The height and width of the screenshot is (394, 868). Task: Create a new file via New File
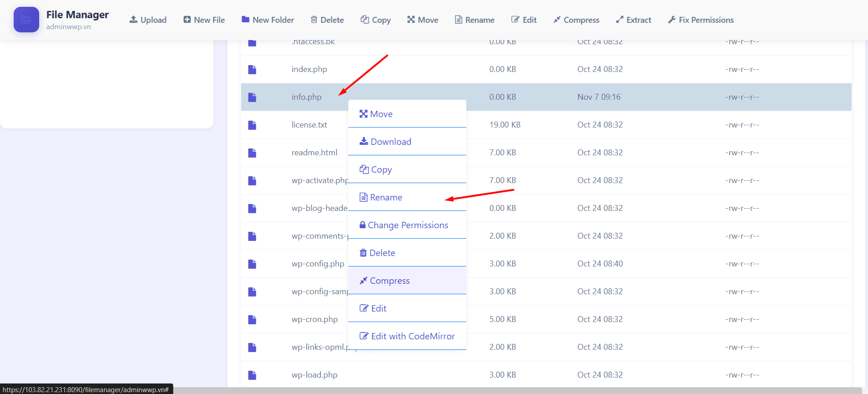pyautogui.click(x=204, y=20)
